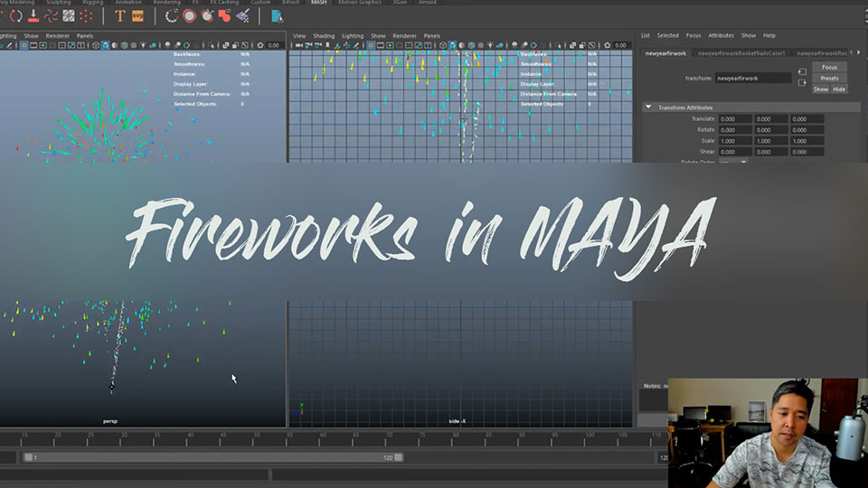
Task: Click the transform name field newyearfirwork
Action: pos(753,78)
